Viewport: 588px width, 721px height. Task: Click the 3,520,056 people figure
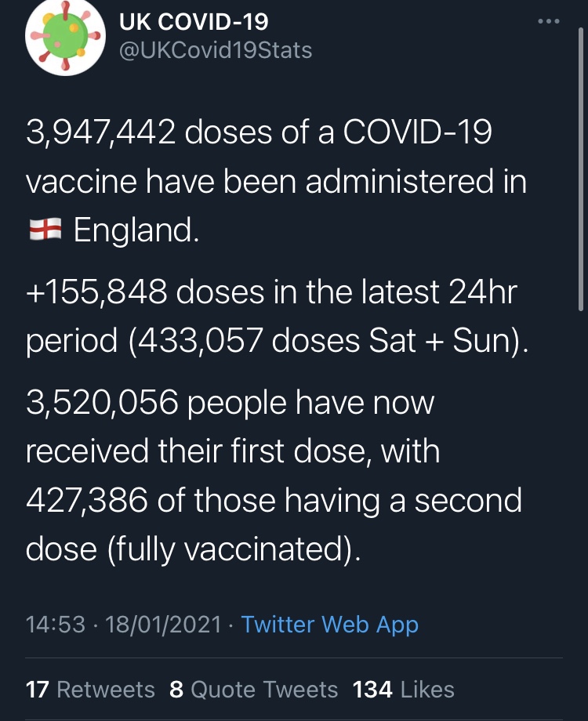tap(102, 402)
